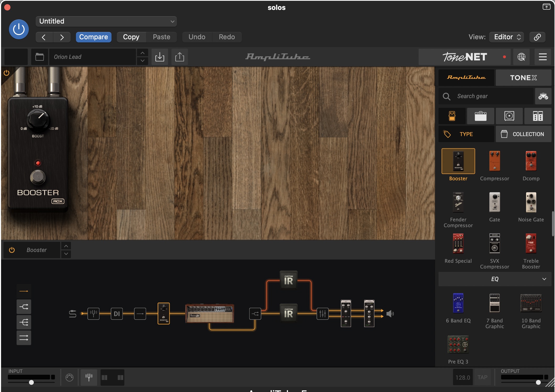Open the Untitled preset dropdown
The width and height of the screenshot is (555, 392).
pos(106,21)
